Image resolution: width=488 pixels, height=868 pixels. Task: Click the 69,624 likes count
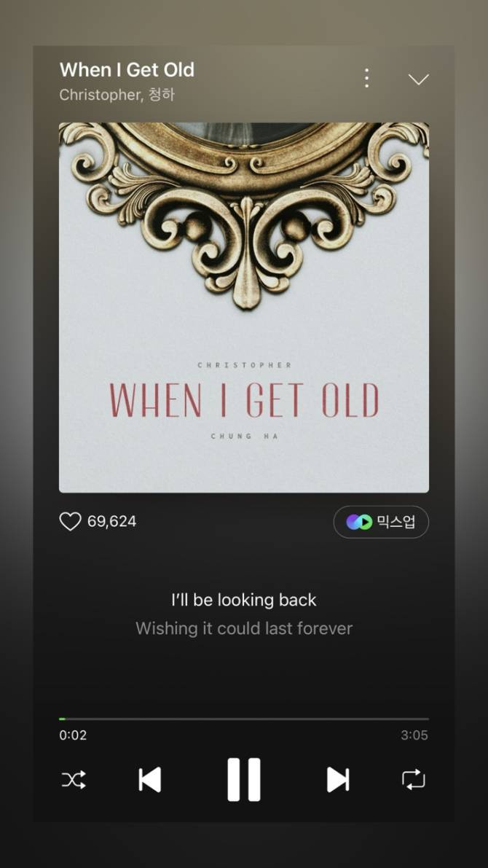(111, 522)
